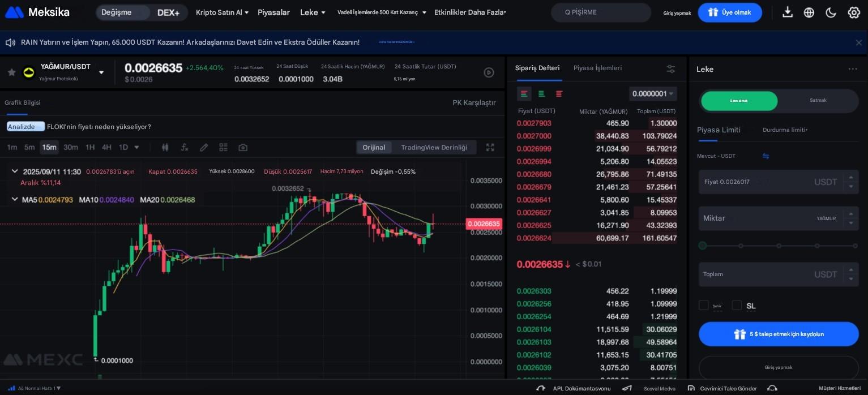Collapse the MA indicator legend chevron

pos(15,199)
